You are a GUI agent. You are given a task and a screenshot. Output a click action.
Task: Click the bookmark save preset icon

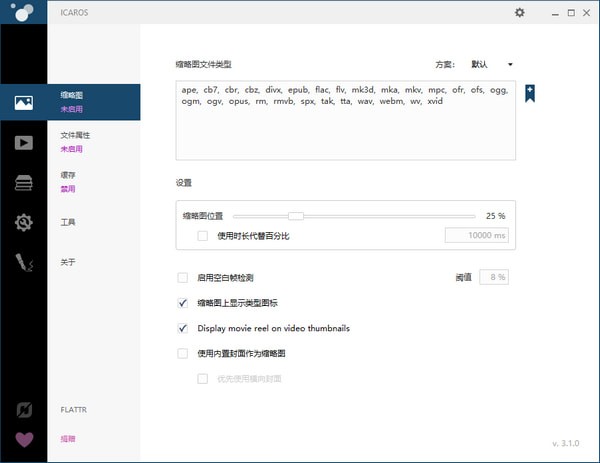530,93
